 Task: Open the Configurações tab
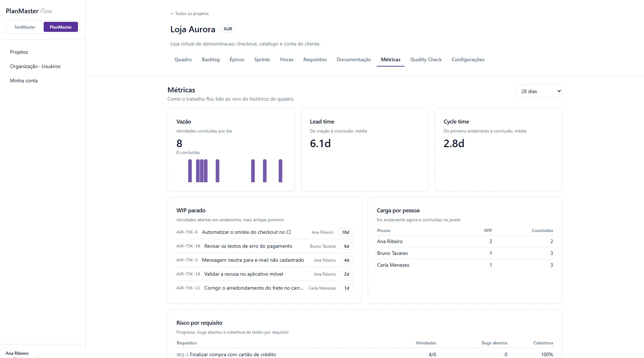tap(468, 59)
